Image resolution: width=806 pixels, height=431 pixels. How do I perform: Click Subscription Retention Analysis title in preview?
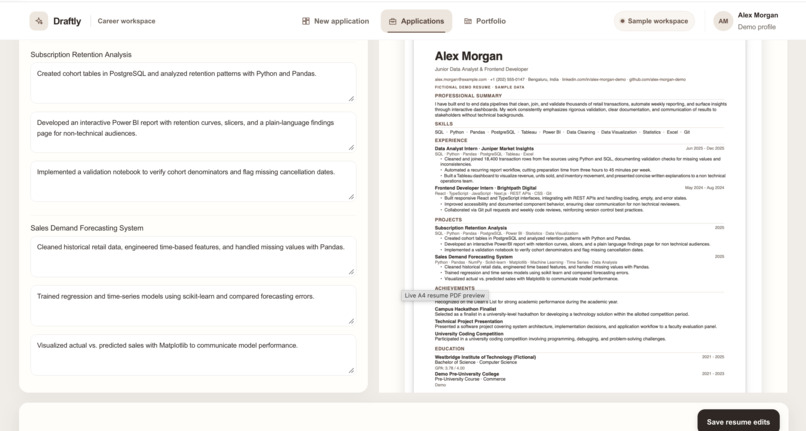[471, 228]
